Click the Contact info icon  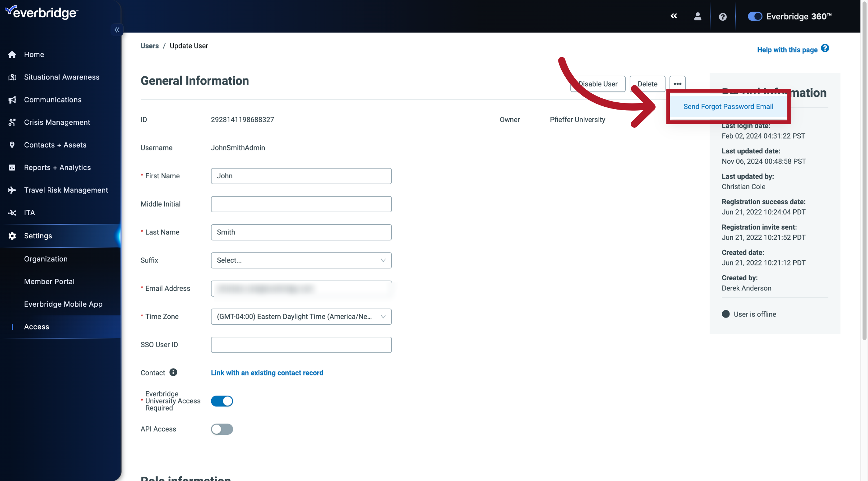173,372
